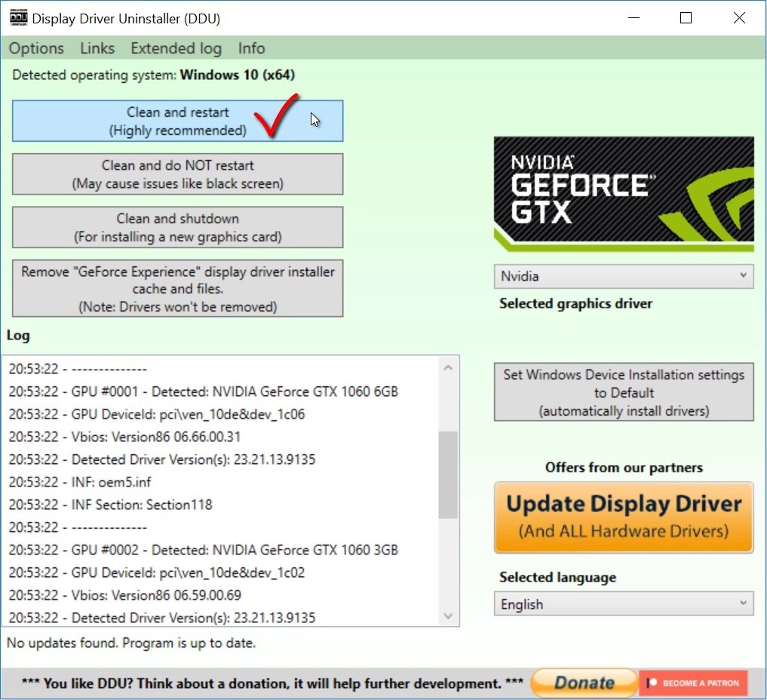The width and height of the screenshot is (767, 700).
Task: Click the DDU app icon in title bar
Action: (19, 17)
